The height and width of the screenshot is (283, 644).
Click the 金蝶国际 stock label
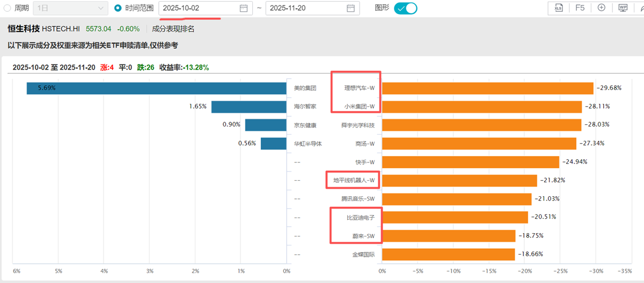click(x=364, y=254)
